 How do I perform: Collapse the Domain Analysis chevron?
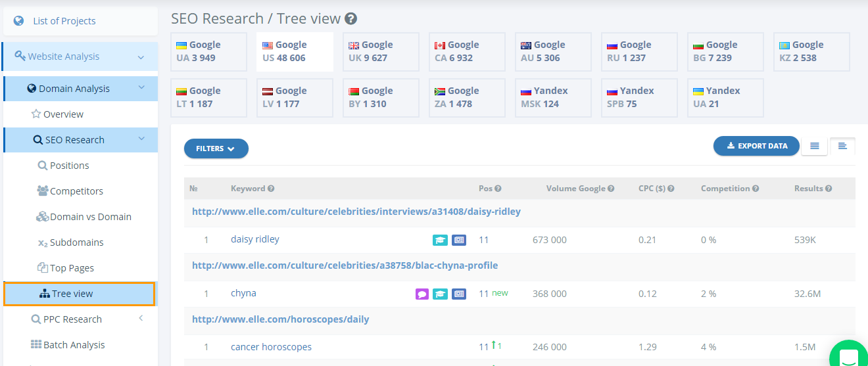click(x=141, y=88)
